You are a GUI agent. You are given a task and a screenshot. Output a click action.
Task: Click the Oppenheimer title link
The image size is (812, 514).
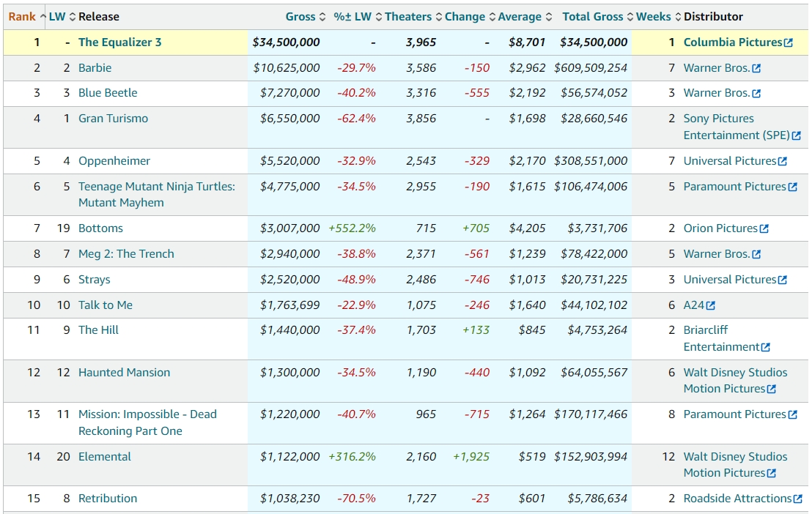(114, 161)
